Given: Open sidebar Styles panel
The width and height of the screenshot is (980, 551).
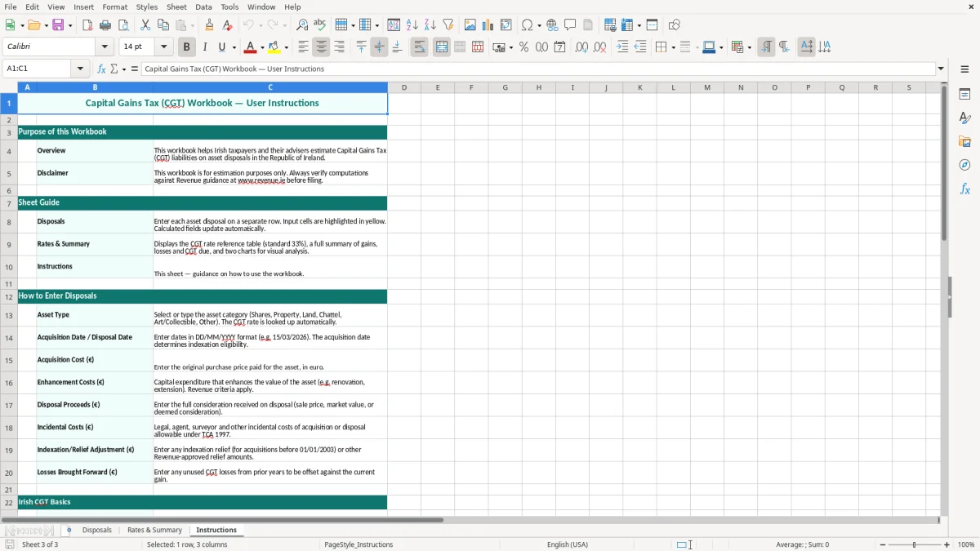Looking at the screenshot, I should (964, 118).
